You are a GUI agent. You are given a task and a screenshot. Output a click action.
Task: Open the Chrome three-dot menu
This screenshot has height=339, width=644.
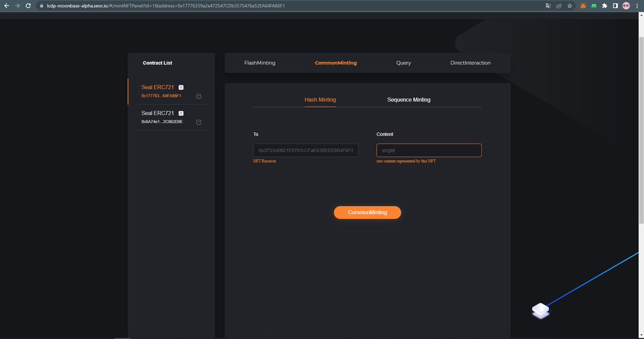[x=637, y=6]
